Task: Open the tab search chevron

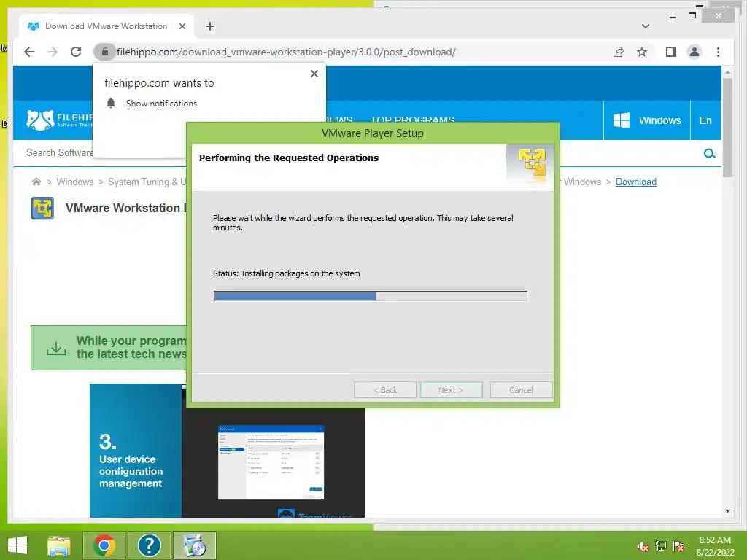Action: [x=646, y=26]
